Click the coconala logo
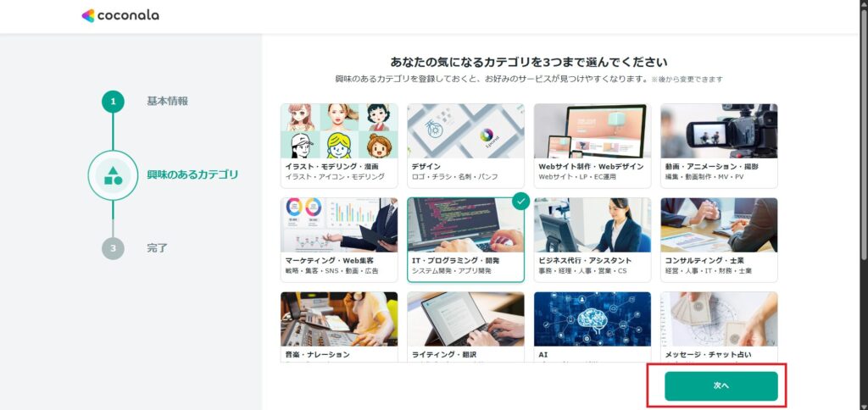Screen dimensions: 868x410 coord(120,15)
